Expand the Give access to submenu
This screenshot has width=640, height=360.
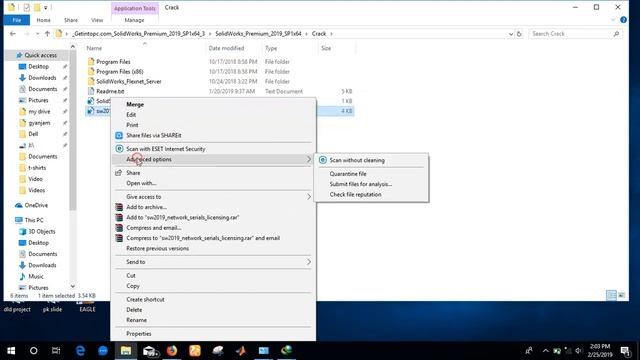click(x=213, y=197)
